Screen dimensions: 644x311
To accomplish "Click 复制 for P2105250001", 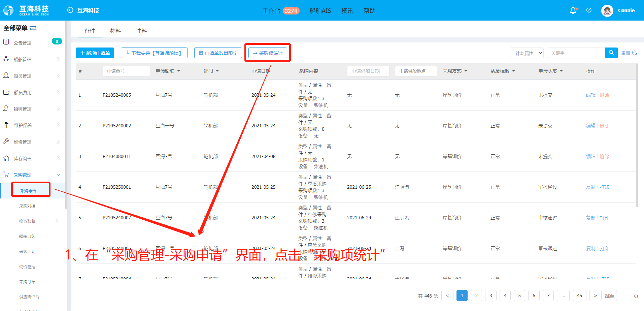I will tap(591, 187).
